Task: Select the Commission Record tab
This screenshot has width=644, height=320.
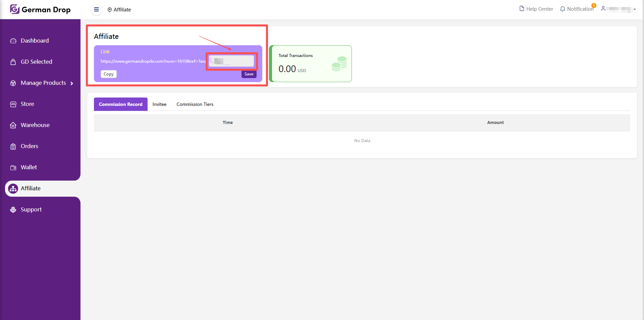Action: tap(120, 104)
